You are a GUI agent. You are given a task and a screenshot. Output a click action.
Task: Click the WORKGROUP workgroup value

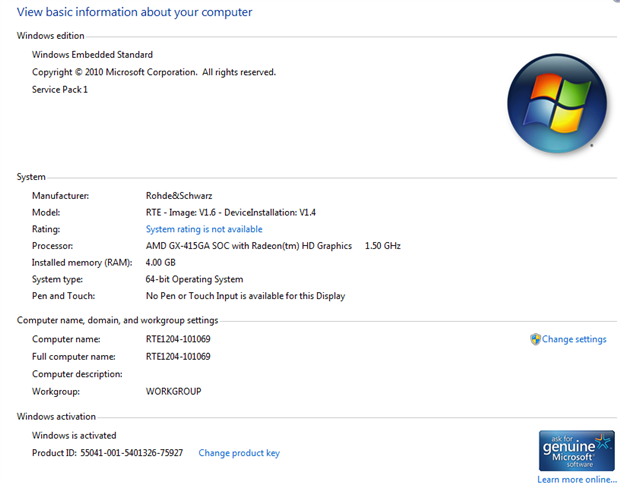click(x=174, y=391)
